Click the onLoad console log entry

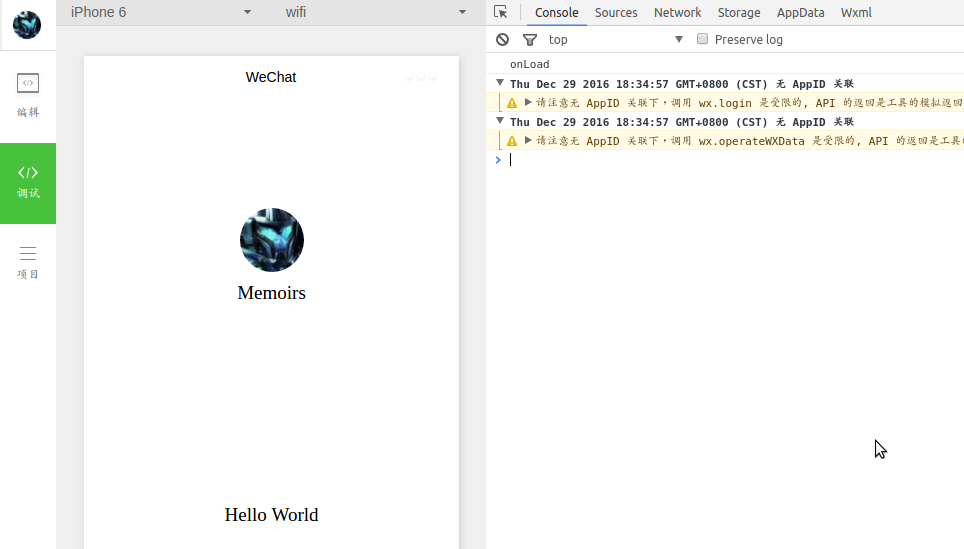(529, 64)
